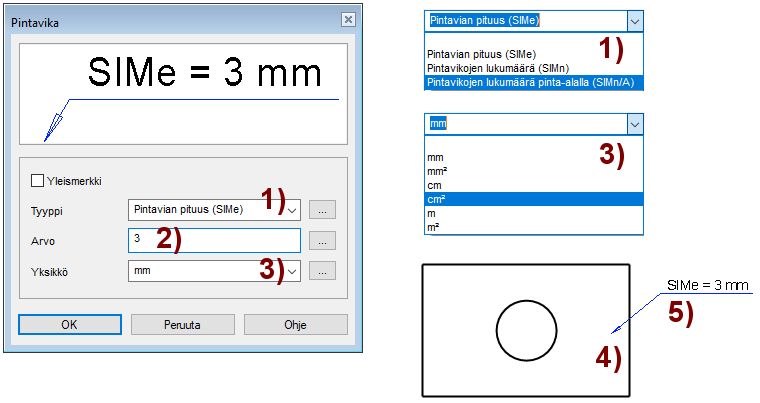Viewport: 760px width, 403px height.
Task: Click the Arvo input field
Action: click(214, 241)
